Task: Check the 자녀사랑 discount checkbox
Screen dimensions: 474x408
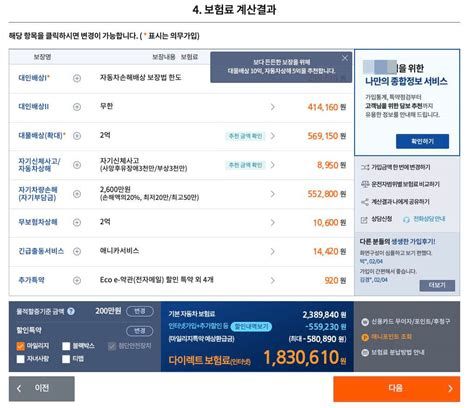Action: pos(21,359)
